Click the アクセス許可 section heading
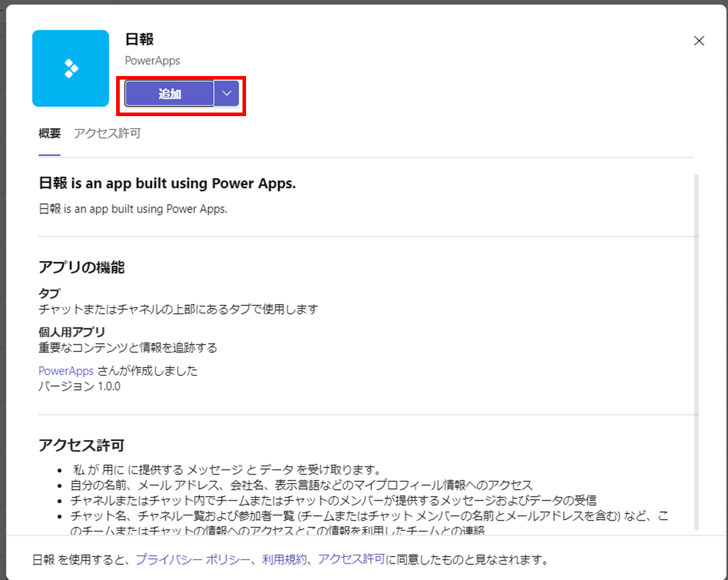This screenshot has width=728, height=580. [81, 445]
